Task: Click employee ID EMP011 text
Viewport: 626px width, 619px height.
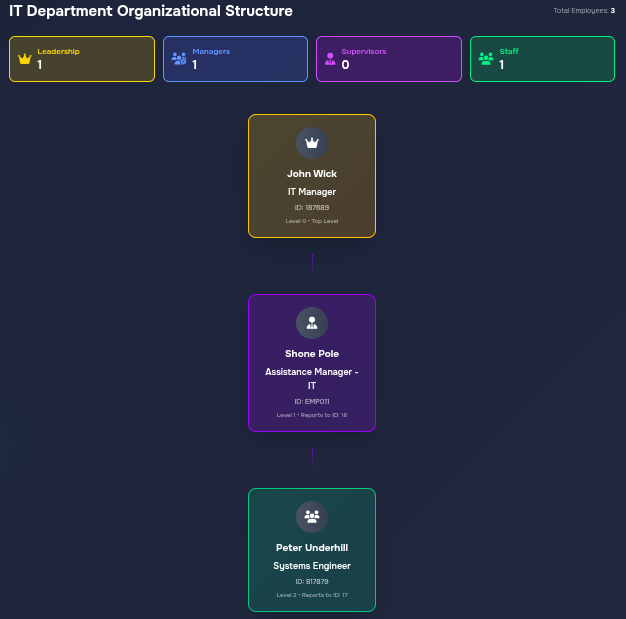Action: point(312,402)
